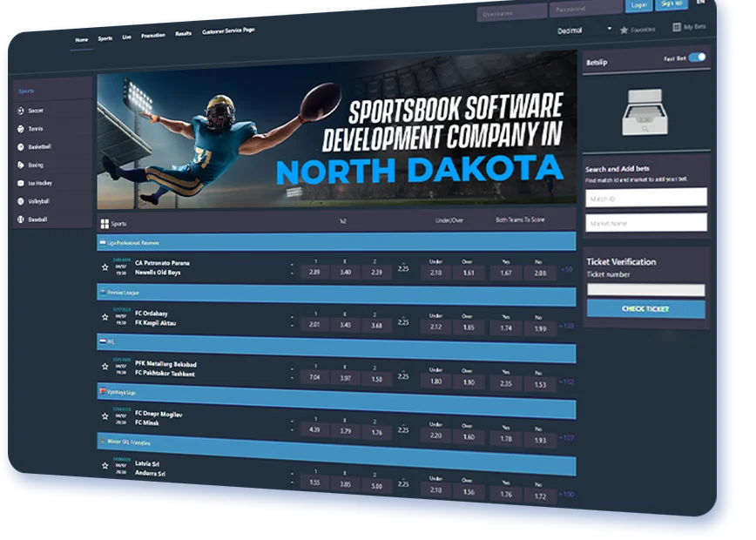Viewport: 756px width, 540px height.
Task: Favorite the PFK Metallurg Bekabad match star
Action: pos(105,367)
